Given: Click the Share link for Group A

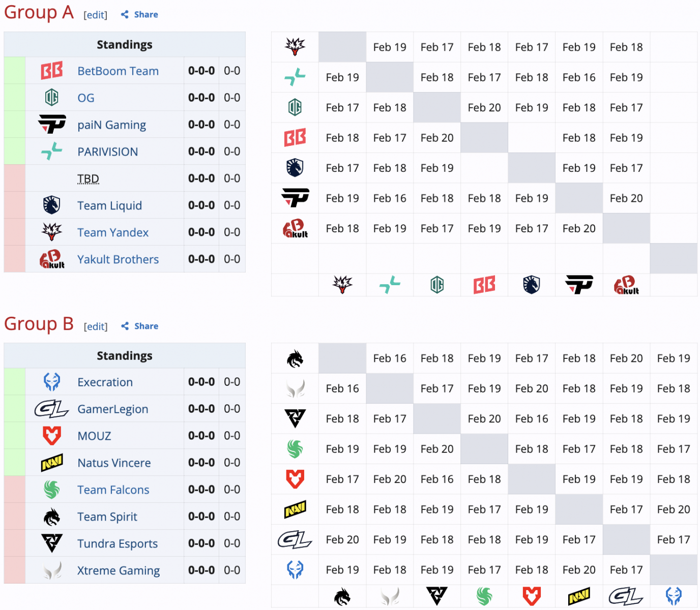Looking at the screenshot, I should click(145, 15).
